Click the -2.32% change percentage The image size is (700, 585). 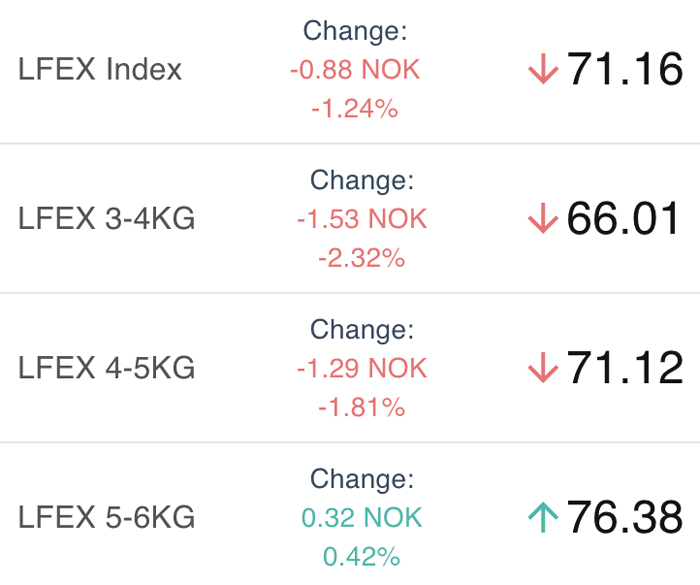[x=361, y=258]
